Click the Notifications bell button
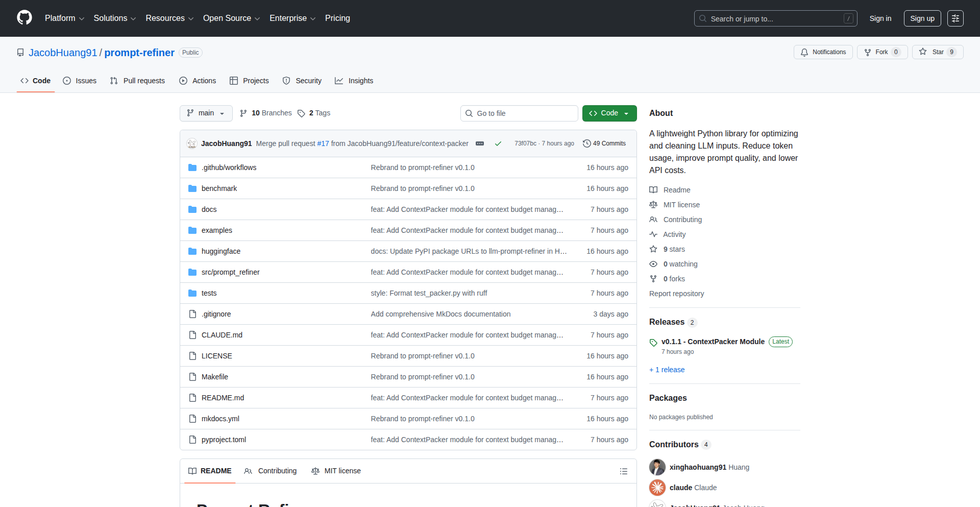 click(x=823, y=52)
